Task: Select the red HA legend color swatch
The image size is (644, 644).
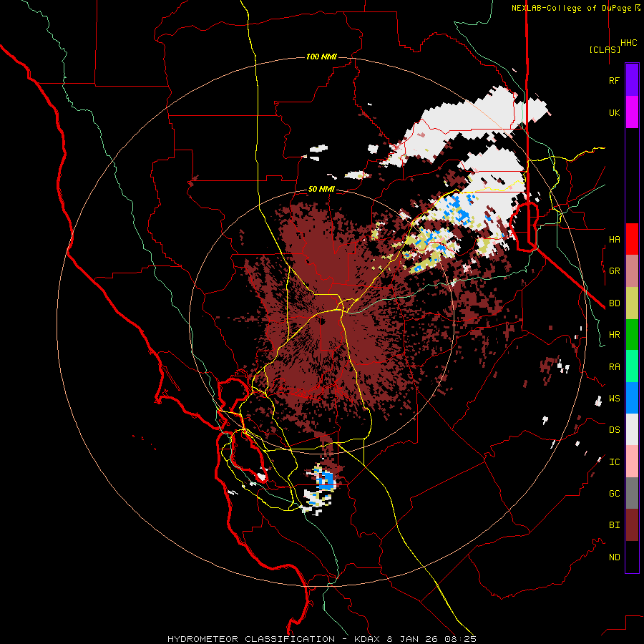Action: pyautogui.click(x=632, y=239)
